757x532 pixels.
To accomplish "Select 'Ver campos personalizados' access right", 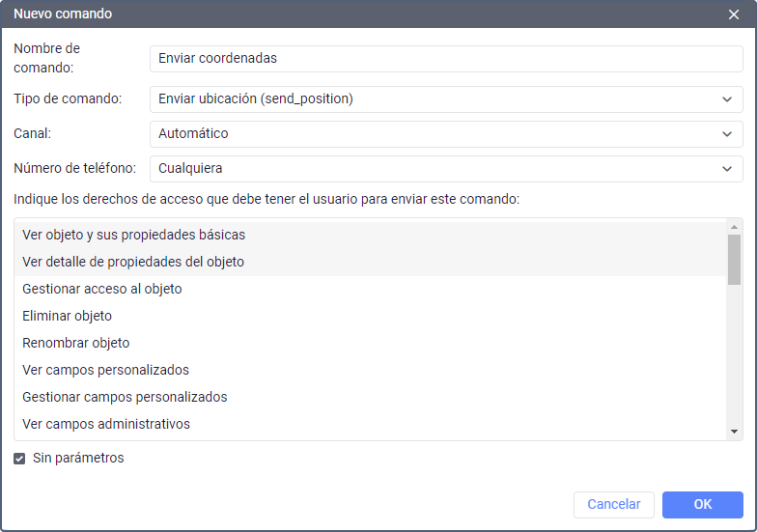I will coord(106,370).
